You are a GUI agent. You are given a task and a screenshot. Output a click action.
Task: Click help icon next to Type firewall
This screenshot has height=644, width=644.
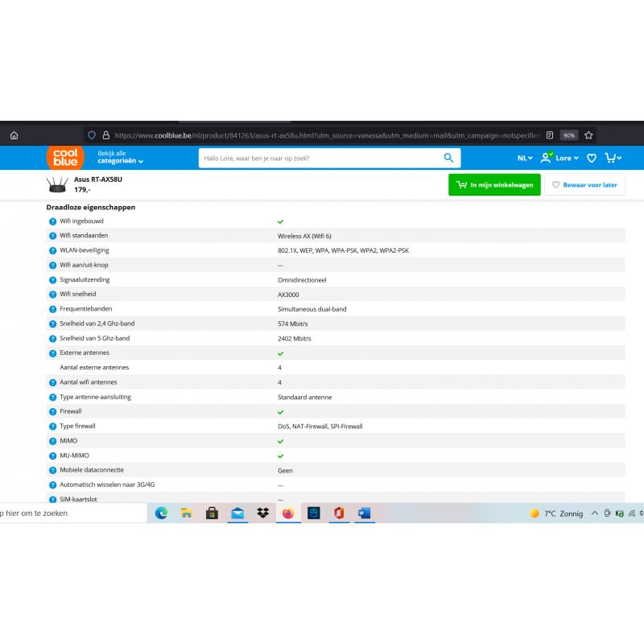(52, 427)
